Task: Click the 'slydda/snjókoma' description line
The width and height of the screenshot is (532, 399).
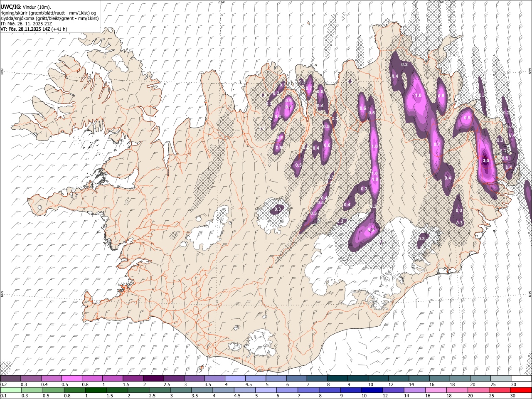Action: coord(49,18)
